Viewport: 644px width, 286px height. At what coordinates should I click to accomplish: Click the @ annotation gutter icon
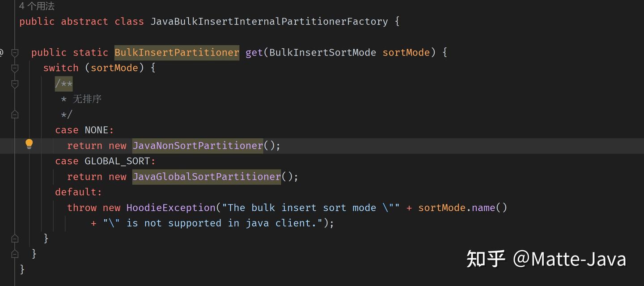1,52
